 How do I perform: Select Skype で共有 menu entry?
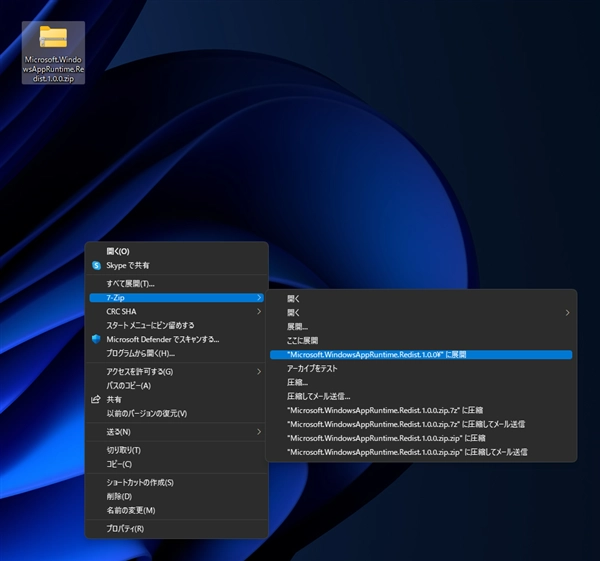[176, 266]
